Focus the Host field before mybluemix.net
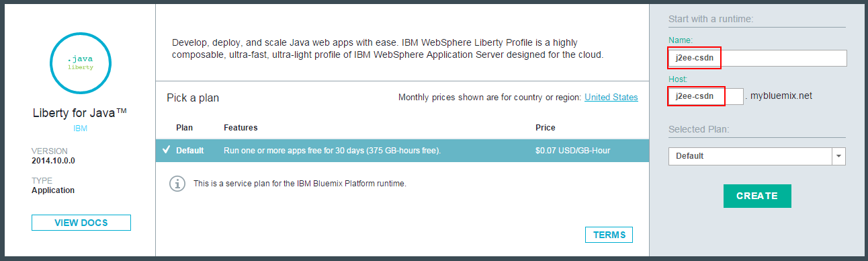 tap(706, 97)
